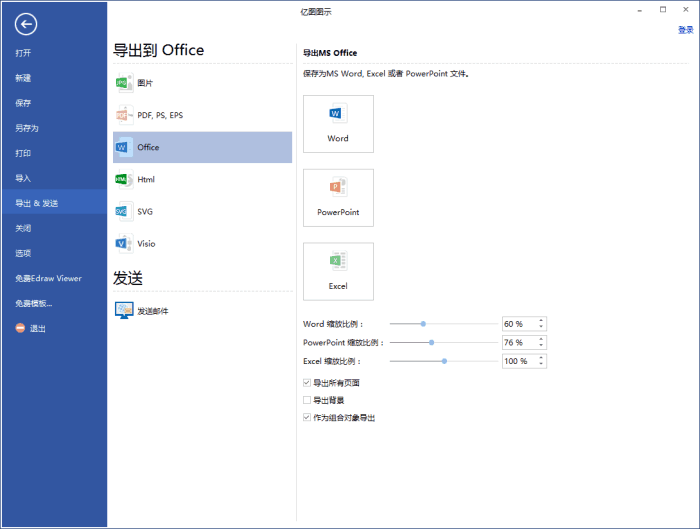Viewport: 700px width, 529px height.
Task: Click the red 退出 icon
Action: tap(20, 328)
